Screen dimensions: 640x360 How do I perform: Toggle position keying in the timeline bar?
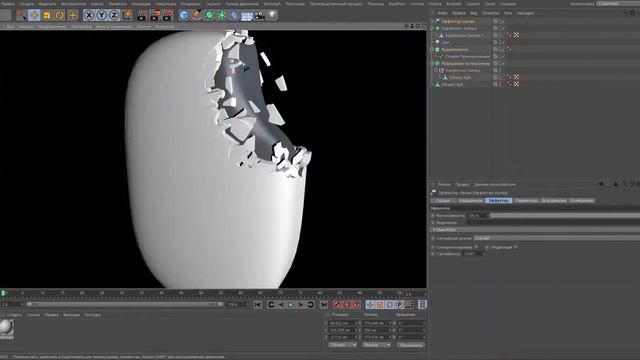pyautogui.click(x=370, y=305)
